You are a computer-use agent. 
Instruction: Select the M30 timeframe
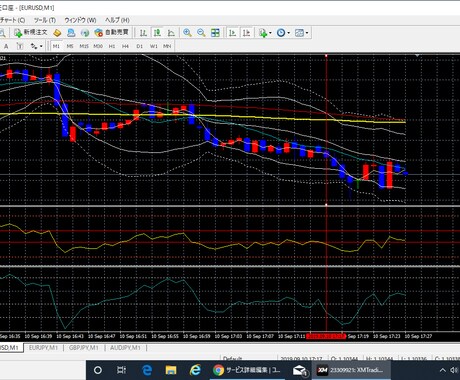coord(98,46)
